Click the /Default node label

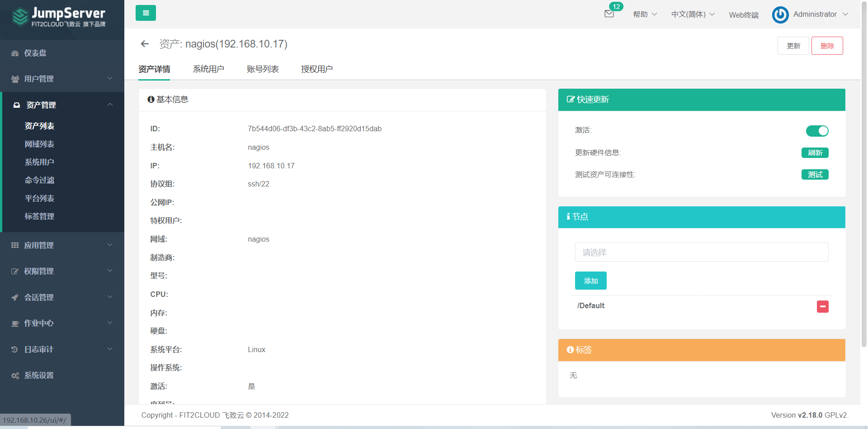[x=591, y=306]
